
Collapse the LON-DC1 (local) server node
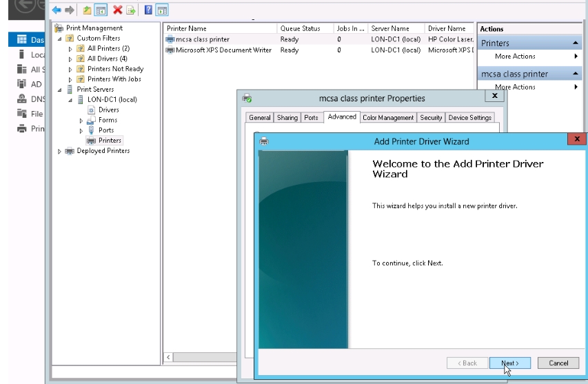pos(70,100)
